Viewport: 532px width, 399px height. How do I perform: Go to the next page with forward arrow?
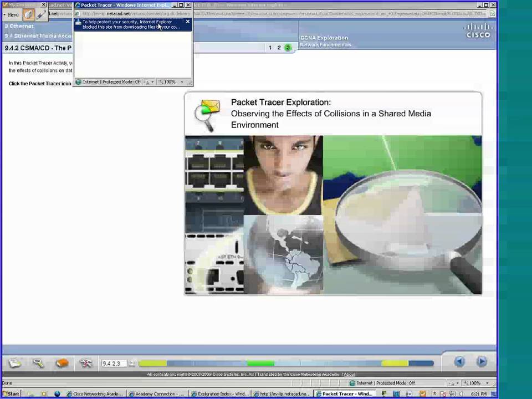point(482,362)
